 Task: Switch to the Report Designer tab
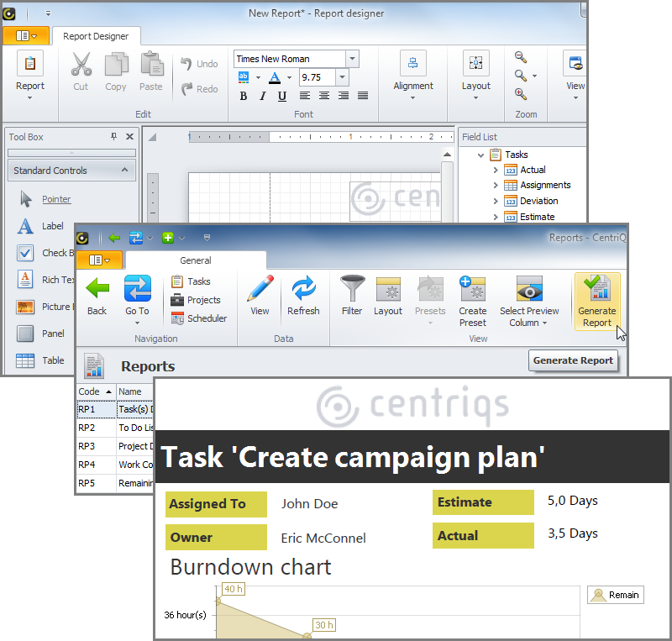[x=96, y=36]
